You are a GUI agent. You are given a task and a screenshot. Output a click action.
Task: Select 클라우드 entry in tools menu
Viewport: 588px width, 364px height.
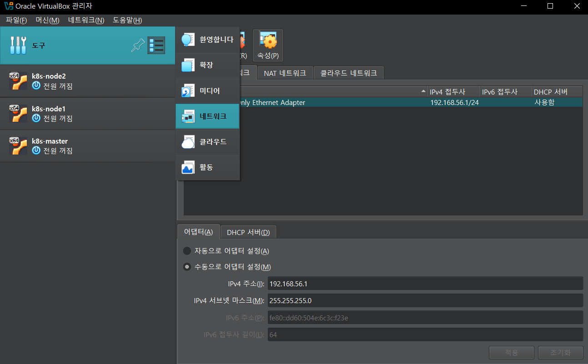click(208, 142)
